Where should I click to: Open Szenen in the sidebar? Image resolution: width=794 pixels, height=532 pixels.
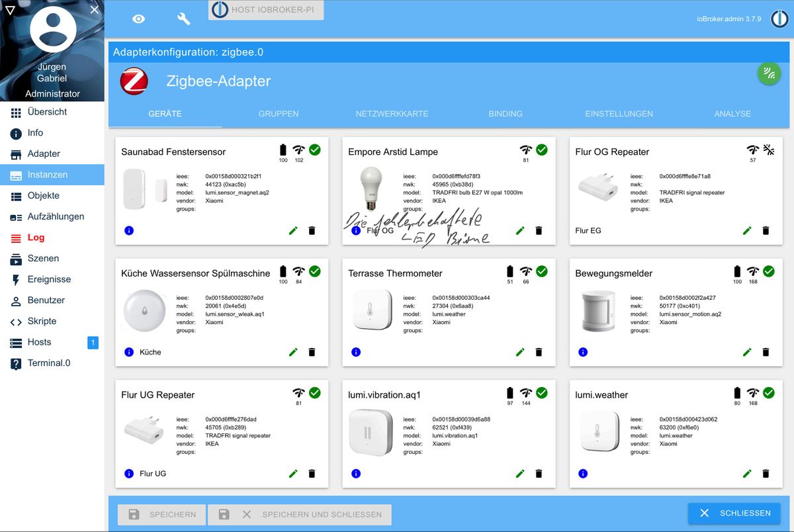pos(52,258)
